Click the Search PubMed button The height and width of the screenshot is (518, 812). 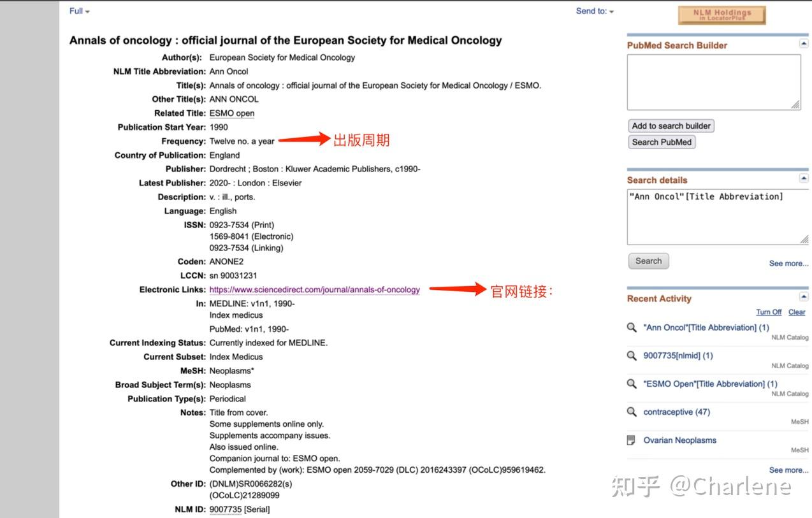point(662,141)
